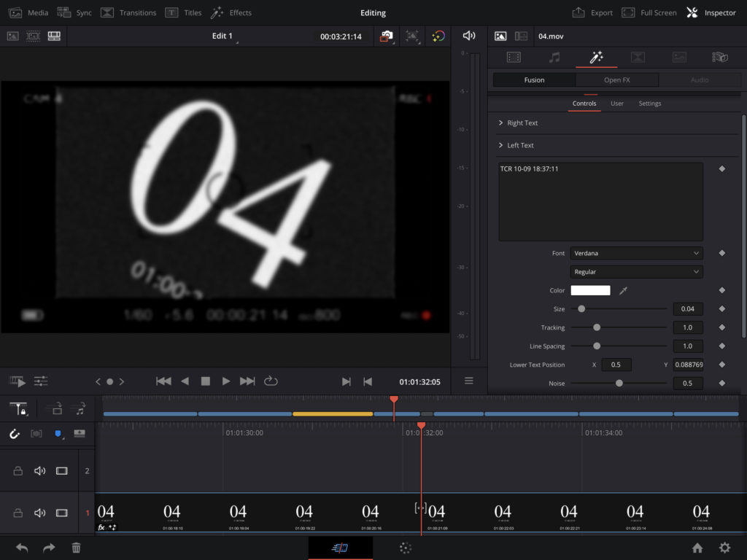Open the Titles library
Viewport: 747px width, 560px height.
click(x=183, y=13)
